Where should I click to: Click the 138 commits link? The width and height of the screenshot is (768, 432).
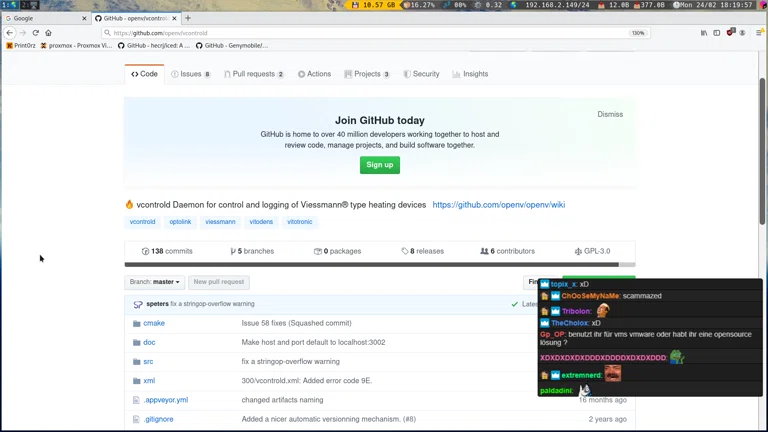click(167, 251)
